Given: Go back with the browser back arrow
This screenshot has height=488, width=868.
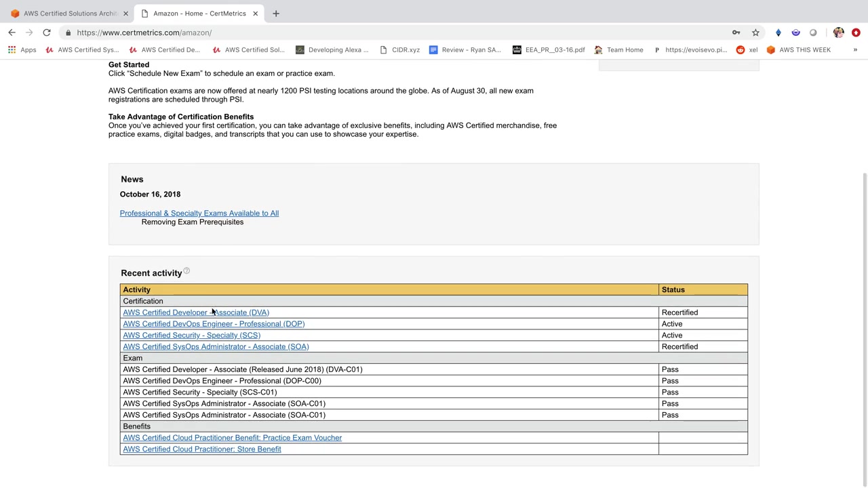Looking at the screenshot, I should point(12,33).
